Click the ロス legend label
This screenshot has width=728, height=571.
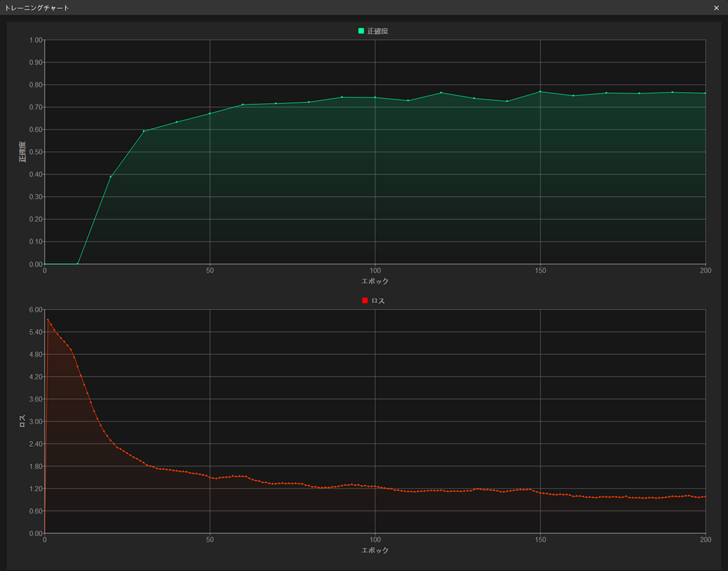pos(378,301)
